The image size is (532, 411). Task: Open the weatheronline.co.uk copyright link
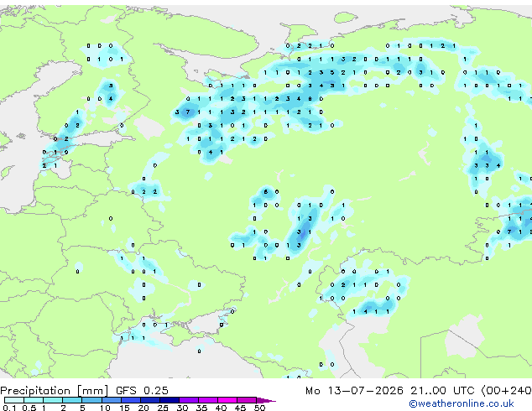click(x=462, y=403)
